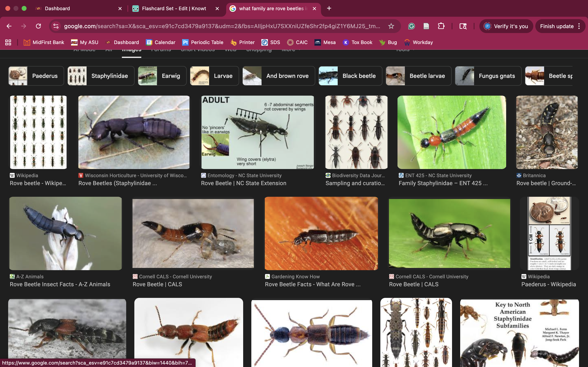588x367 pixels.
Task: Reload the current page
Action: point(38,26)
